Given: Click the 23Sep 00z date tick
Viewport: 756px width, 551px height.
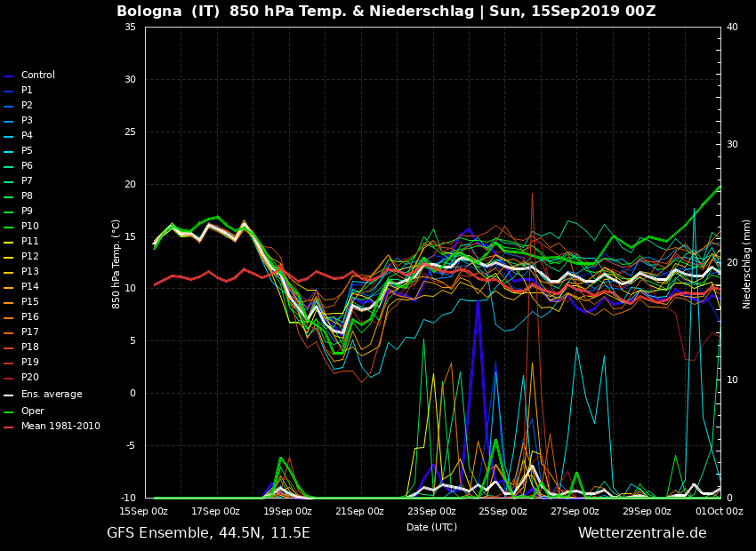Looking at the screenshot, I should pos(431,511).
